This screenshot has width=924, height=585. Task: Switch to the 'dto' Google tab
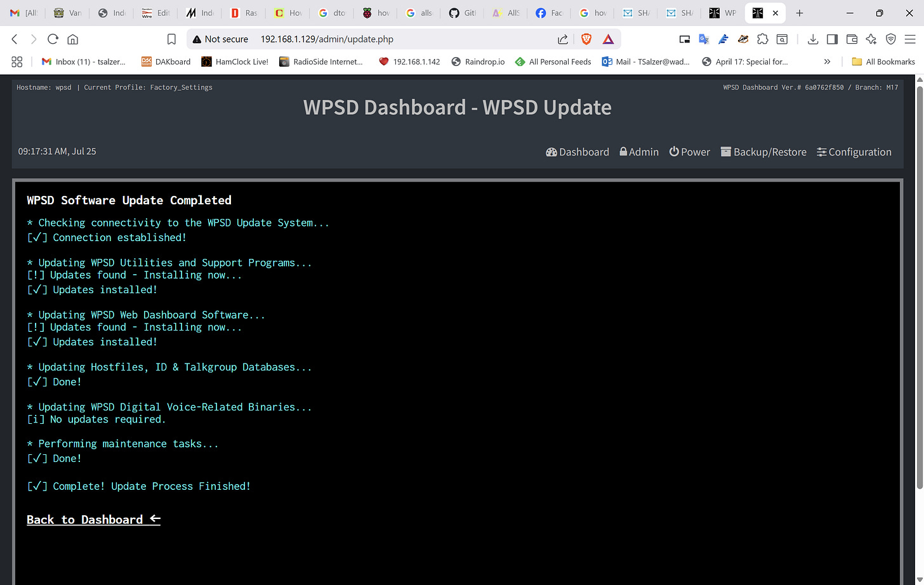point(333,13)
